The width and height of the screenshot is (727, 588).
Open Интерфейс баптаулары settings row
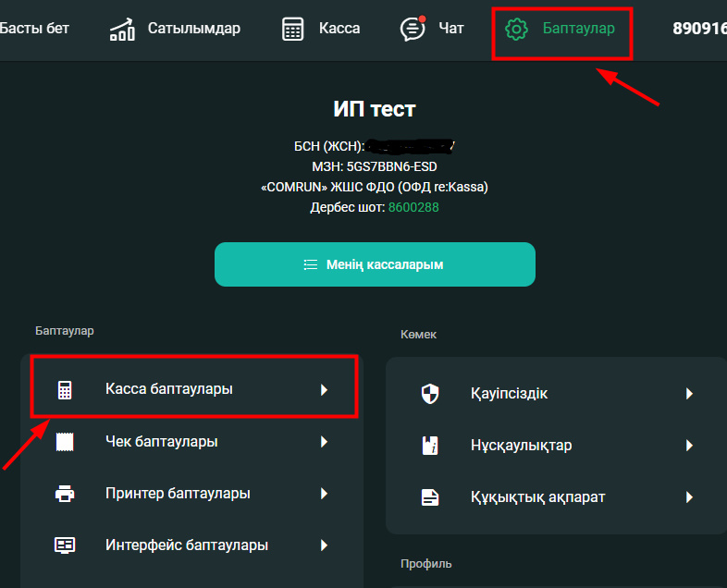pos(194,545)
